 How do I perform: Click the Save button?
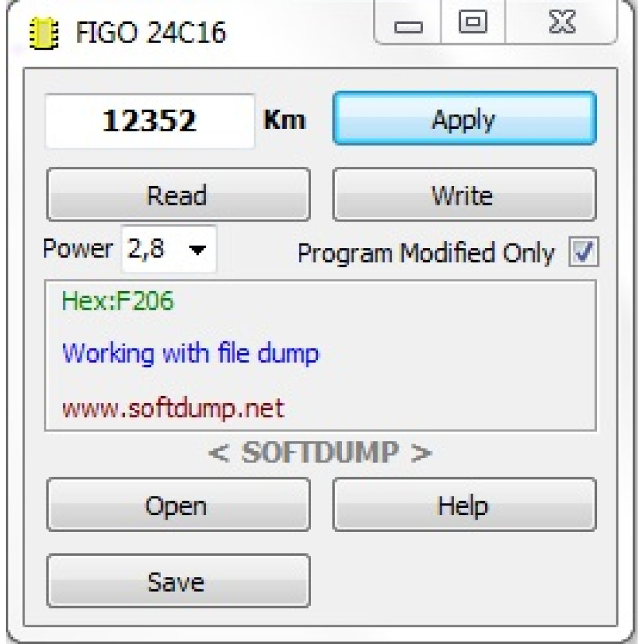[178, 581]
